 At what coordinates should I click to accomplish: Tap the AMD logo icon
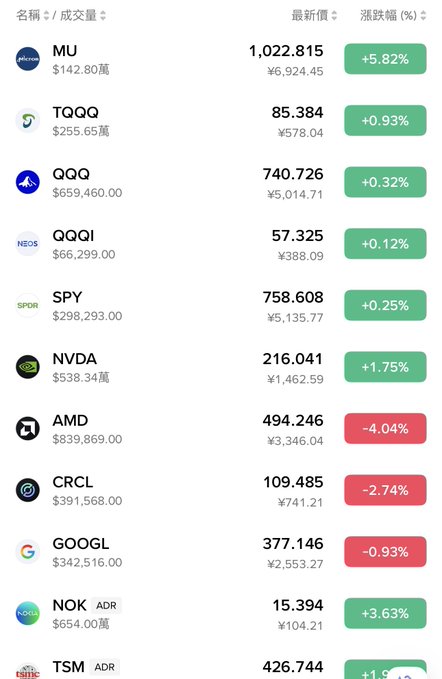coord(28,429)
